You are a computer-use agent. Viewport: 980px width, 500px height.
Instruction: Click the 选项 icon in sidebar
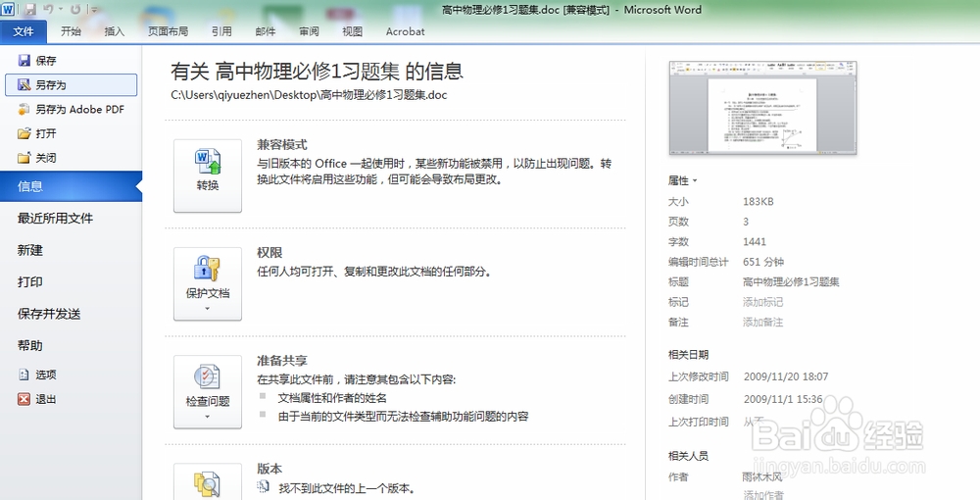(24, 375)
